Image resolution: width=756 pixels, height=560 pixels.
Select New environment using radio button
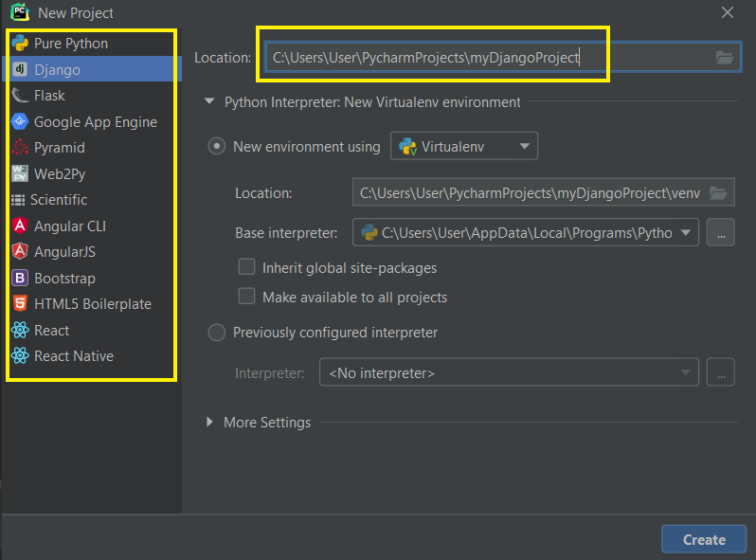217,146
